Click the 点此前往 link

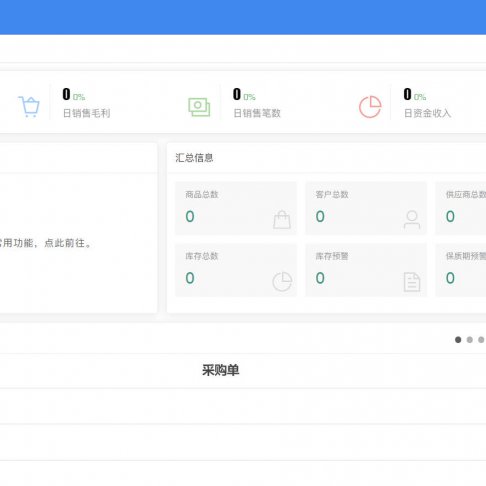[64, 243]
